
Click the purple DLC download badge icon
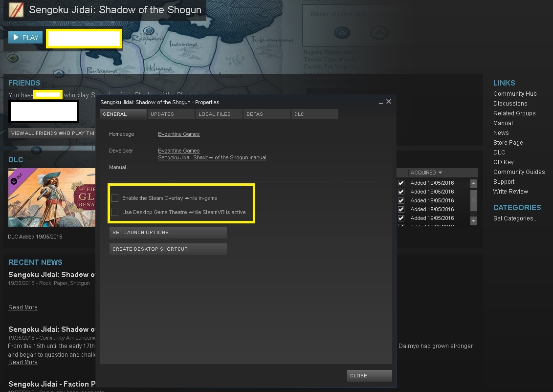pyautogui.click(x=14, y=181)
